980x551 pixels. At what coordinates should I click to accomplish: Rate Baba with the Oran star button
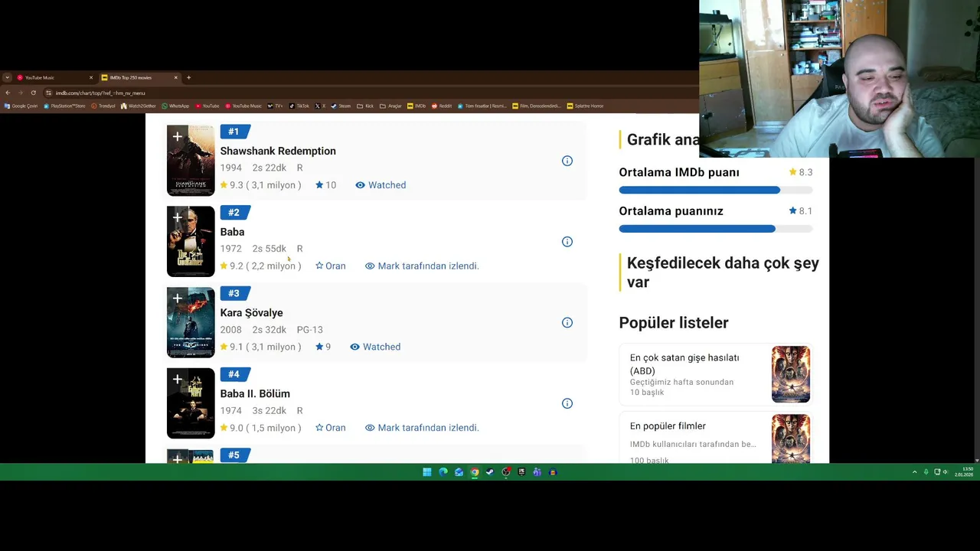pos(331,266)
